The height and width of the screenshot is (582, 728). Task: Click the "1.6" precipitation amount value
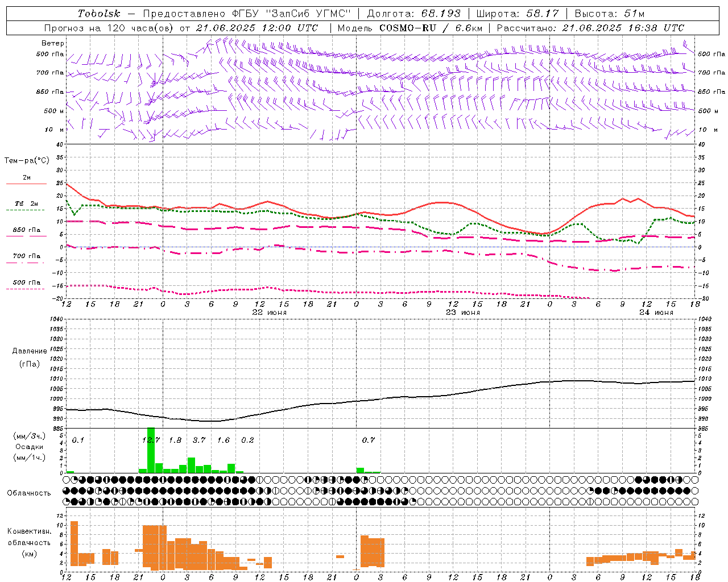(224, 440)
